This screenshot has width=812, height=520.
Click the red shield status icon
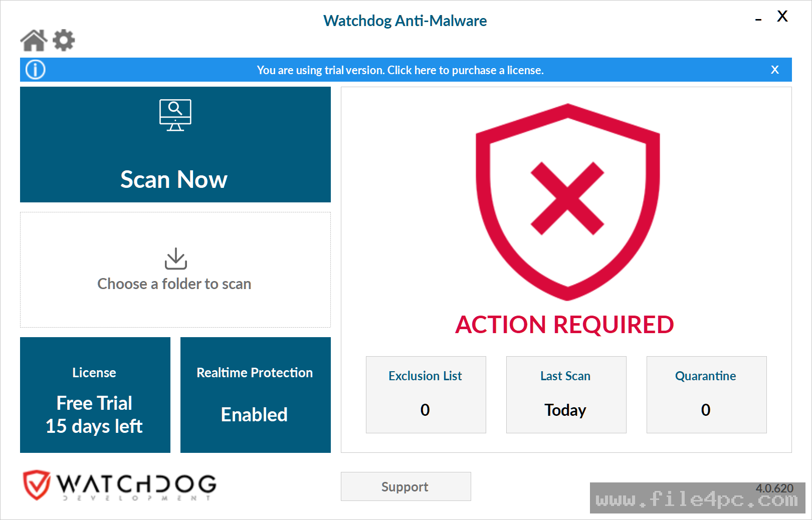click(x=567, y=202)
